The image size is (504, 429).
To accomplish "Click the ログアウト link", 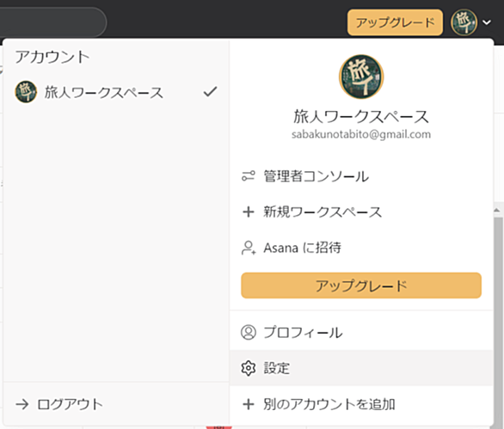I will [x=70, y=404].
